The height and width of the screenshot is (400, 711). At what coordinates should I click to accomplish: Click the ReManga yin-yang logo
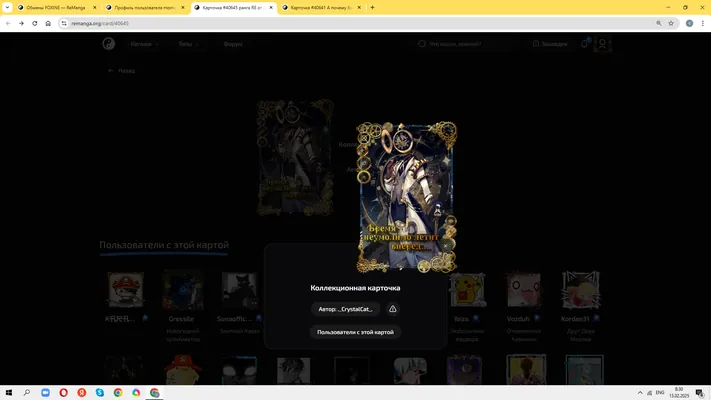(108, 44)
